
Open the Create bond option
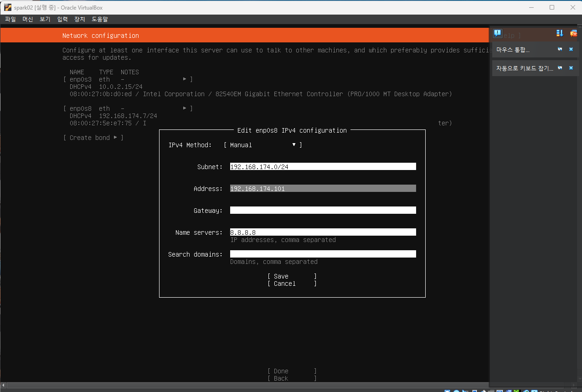point(93,138)
